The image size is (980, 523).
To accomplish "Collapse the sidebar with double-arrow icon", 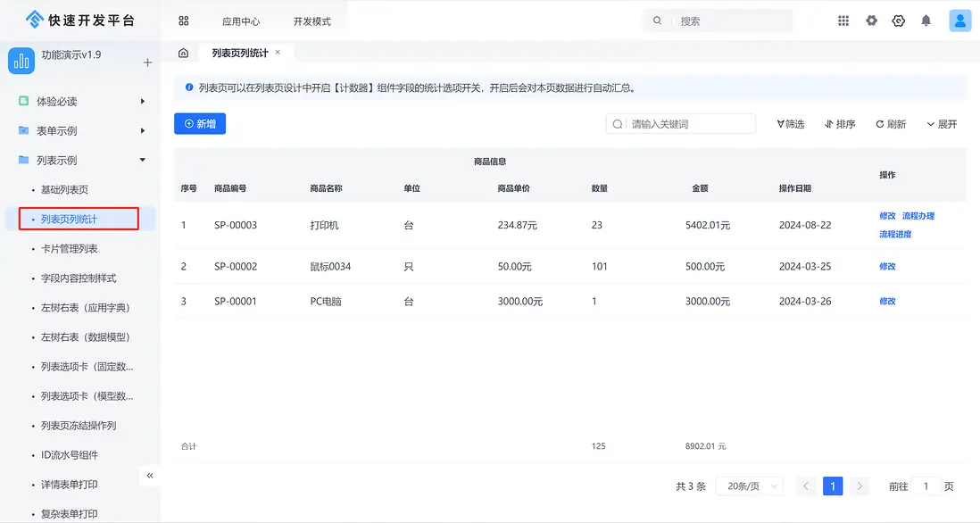I will pyautogui.click(x=150, y=476).
